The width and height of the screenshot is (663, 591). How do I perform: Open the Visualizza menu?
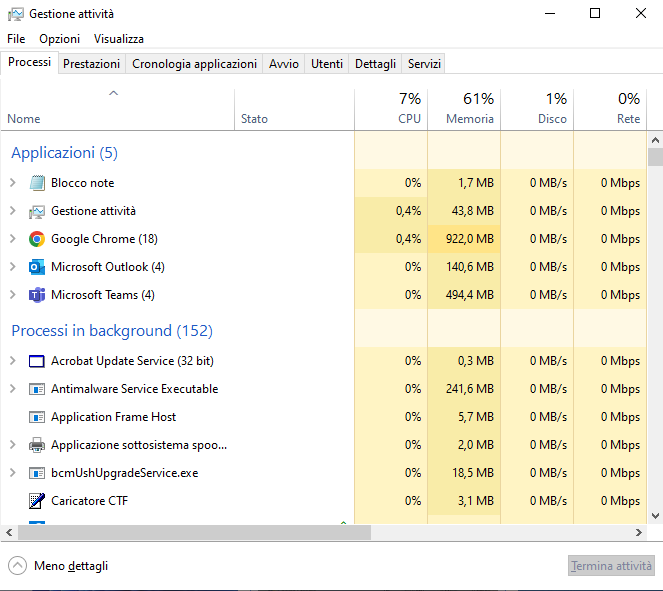[119, 39]
